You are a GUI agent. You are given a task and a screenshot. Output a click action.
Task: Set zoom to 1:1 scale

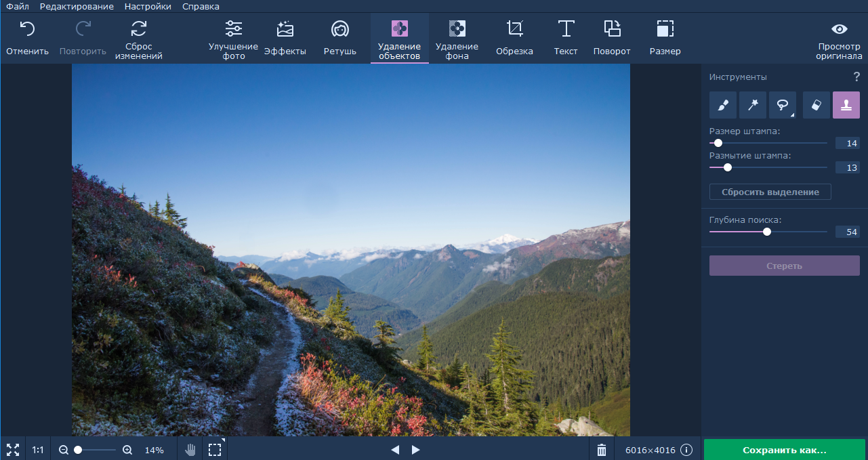coord(38,450)
